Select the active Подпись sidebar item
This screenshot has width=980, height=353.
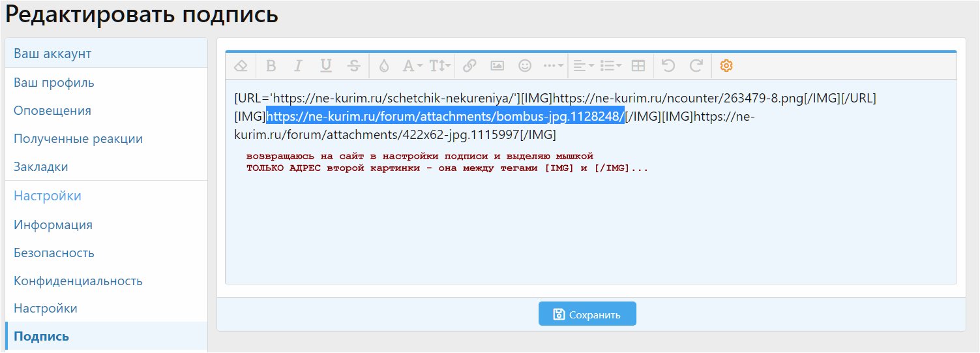click(x=106, y=336)
